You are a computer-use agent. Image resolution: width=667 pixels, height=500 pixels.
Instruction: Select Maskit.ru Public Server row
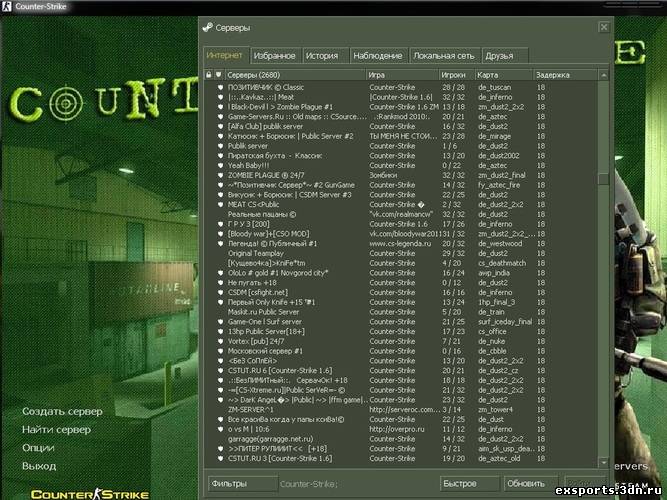401,312
